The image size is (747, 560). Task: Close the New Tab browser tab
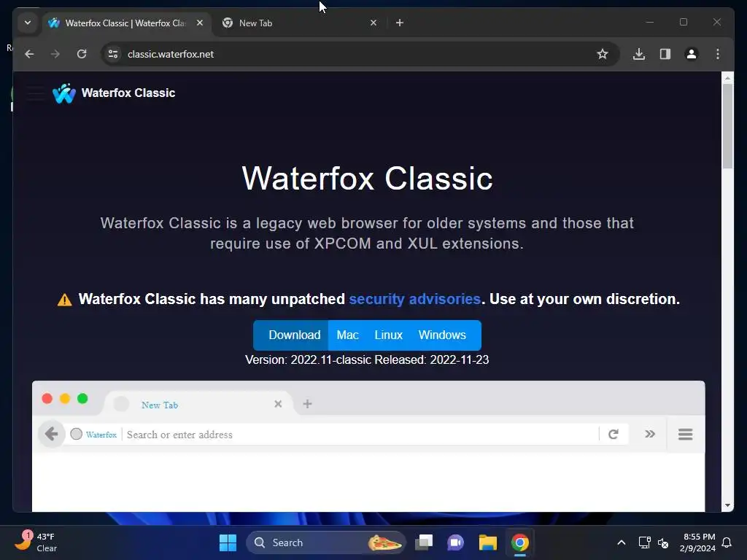(373, 23)
